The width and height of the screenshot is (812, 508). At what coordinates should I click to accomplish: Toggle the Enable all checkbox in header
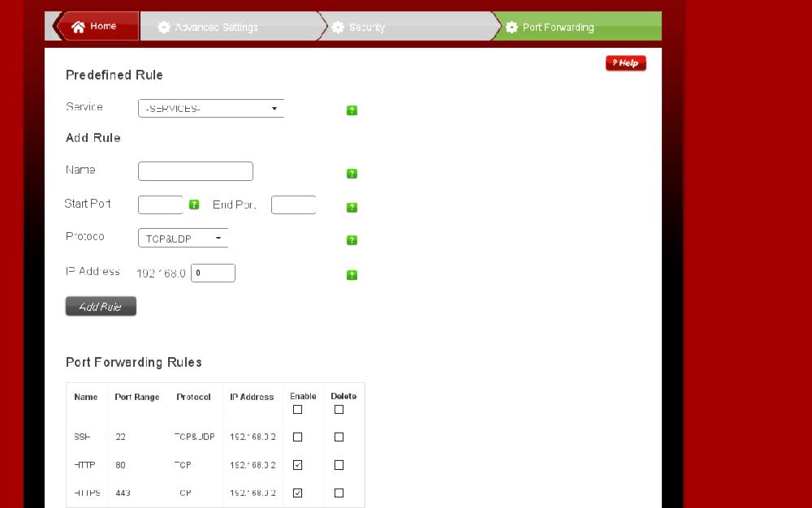click(297, 409)
